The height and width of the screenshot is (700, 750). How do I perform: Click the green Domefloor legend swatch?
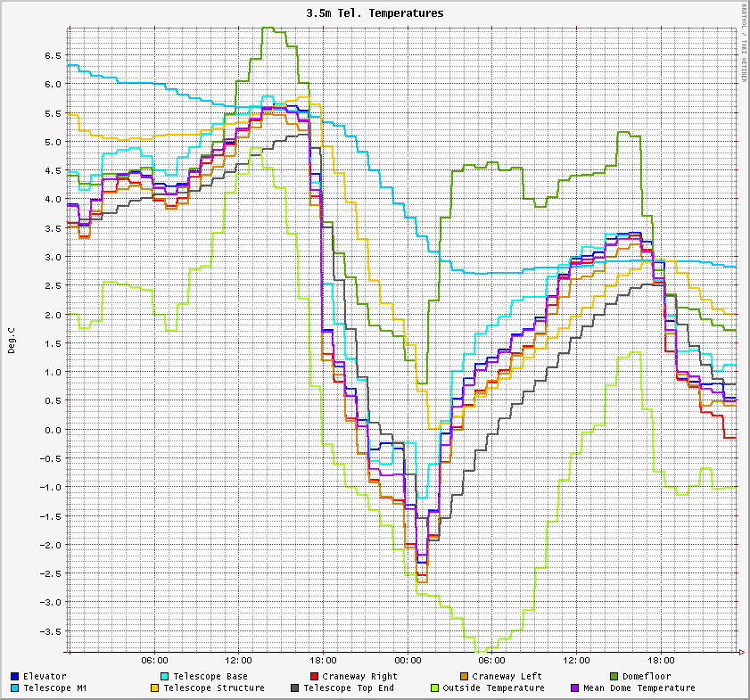pos(614,676)
